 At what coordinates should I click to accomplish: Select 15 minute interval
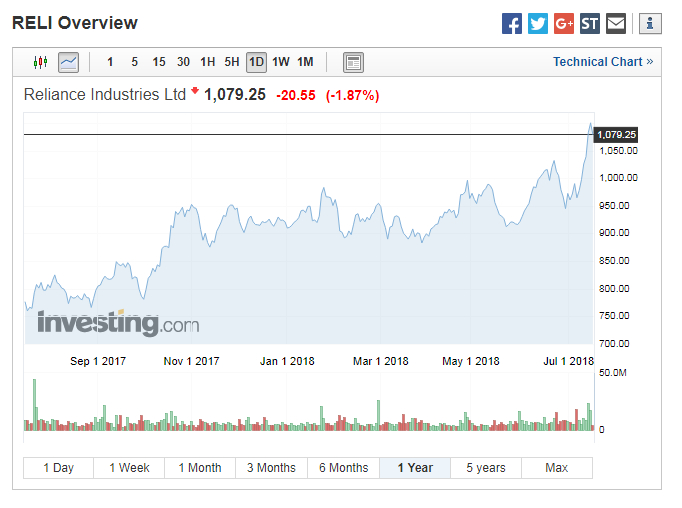coord(159,62)
